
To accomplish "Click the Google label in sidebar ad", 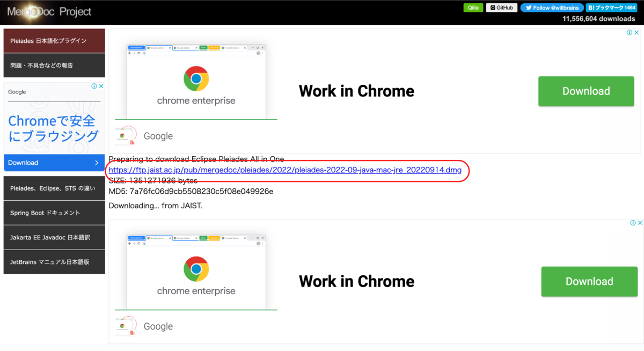I will (x=17, y=92).
